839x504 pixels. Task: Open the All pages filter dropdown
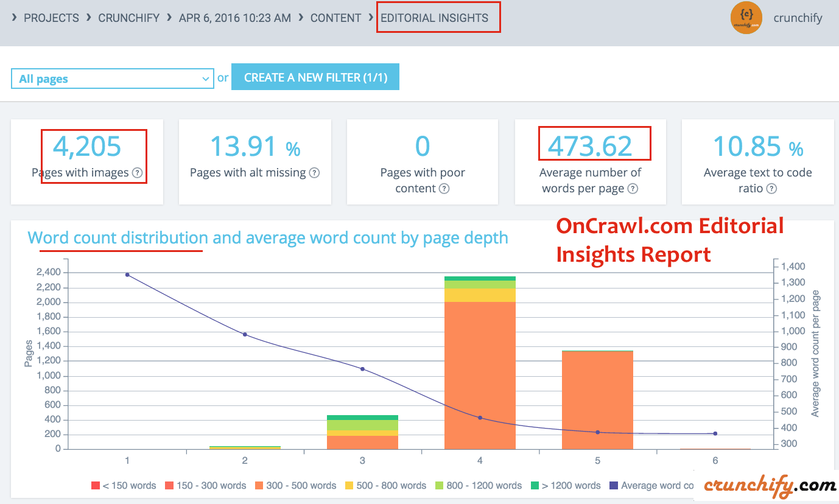113,79
